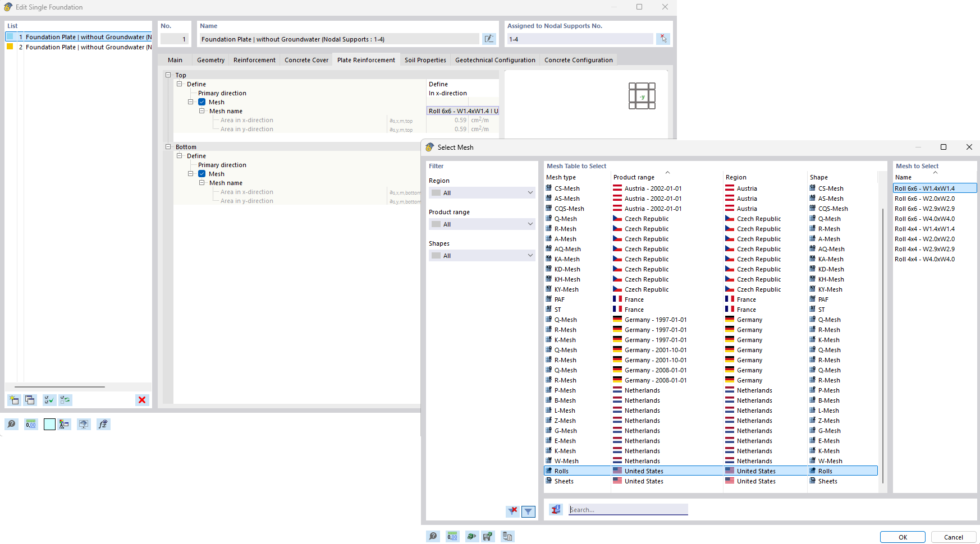Sort by the Product range column header
Viewport: 980px width, 544px height.
coord(667,177)
